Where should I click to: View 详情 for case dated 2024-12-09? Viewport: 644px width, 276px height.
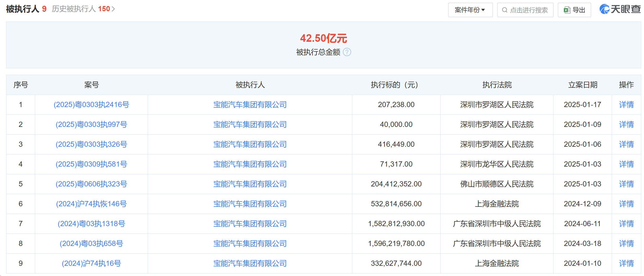coord(626,204)
